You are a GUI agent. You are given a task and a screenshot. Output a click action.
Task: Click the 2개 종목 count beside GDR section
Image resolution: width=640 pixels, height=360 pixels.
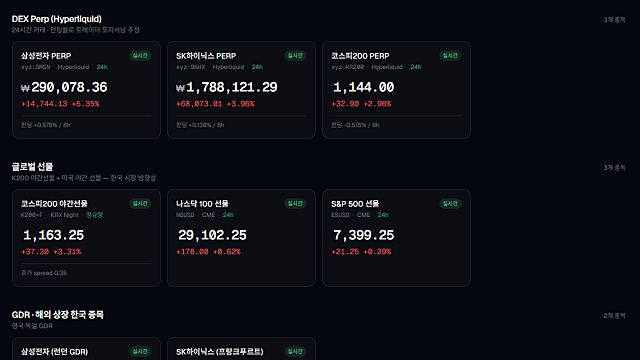point(614,316)
